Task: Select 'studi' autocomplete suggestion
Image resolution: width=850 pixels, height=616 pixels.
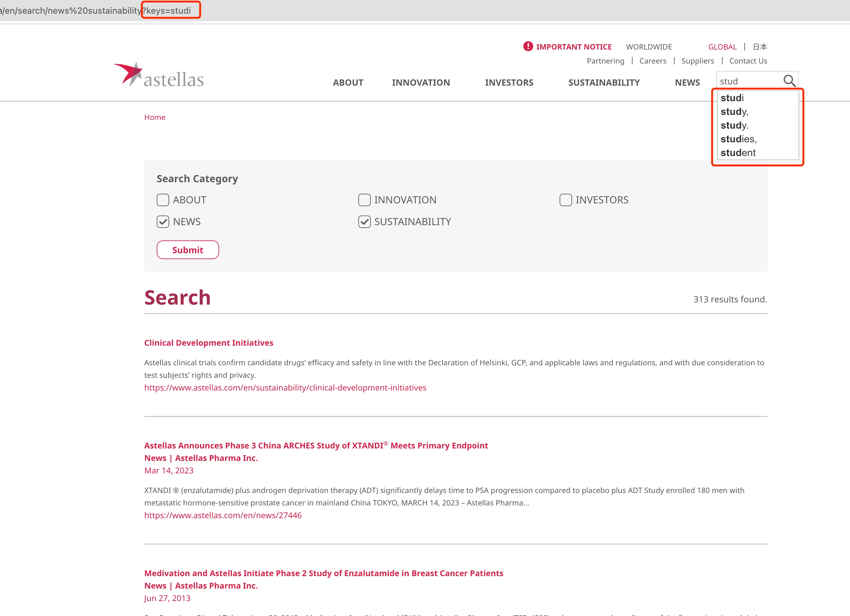Action: click(x=732, y=98)
